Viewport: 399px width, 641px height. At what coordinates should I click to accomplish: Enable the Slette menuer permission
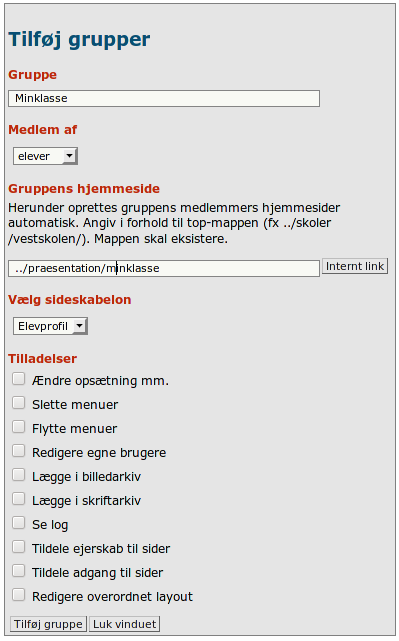click(x=18, y=403)
